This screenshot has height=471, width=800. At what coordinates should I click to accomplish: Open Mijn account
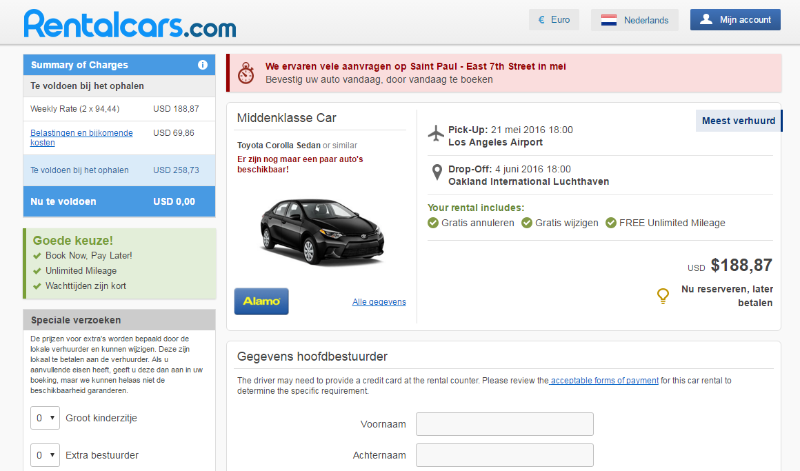click(x=735, y=20)
